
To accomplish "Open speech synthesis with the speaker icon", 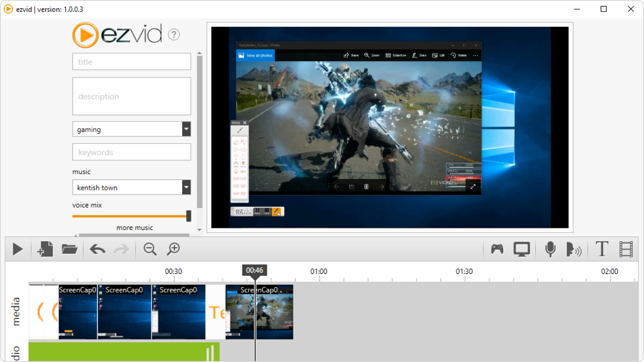I will [x=575, y=249].
